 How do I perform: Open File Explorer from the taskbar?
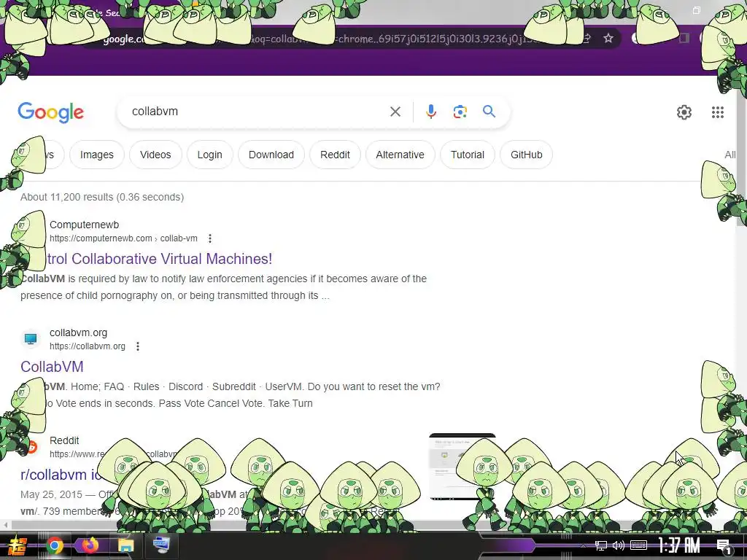pos(125,545)
